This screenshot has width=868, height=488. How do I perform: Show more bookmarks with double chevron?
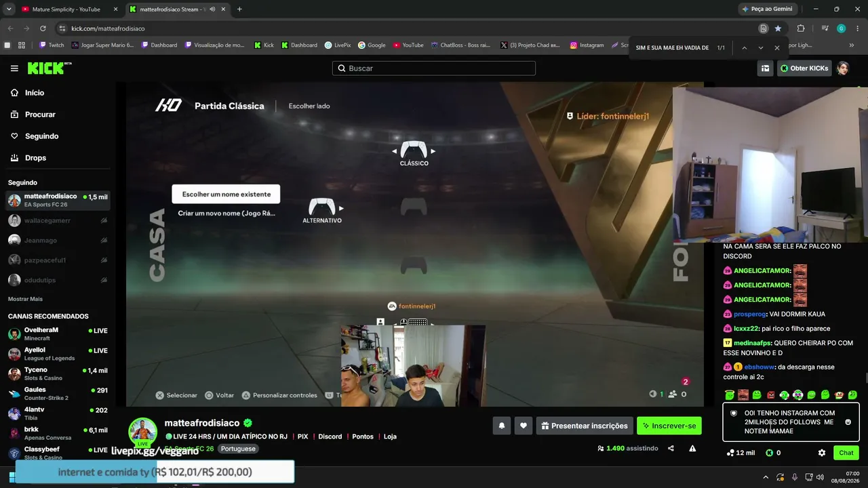coord(852,45)
